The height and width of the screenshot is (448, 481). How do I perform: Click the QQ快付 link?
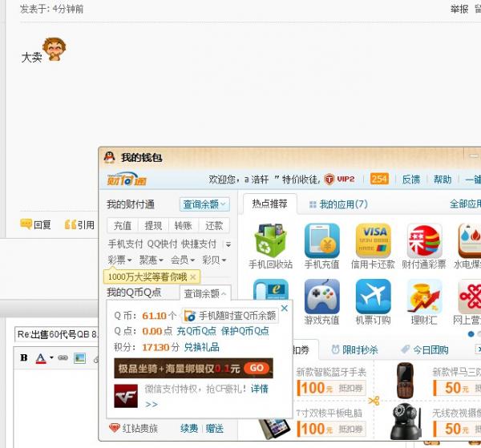pos(162,244)
